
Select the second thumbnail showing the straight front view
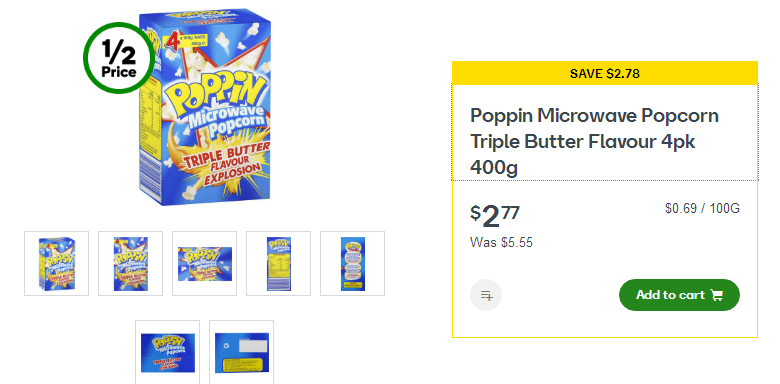coord(130,264)
